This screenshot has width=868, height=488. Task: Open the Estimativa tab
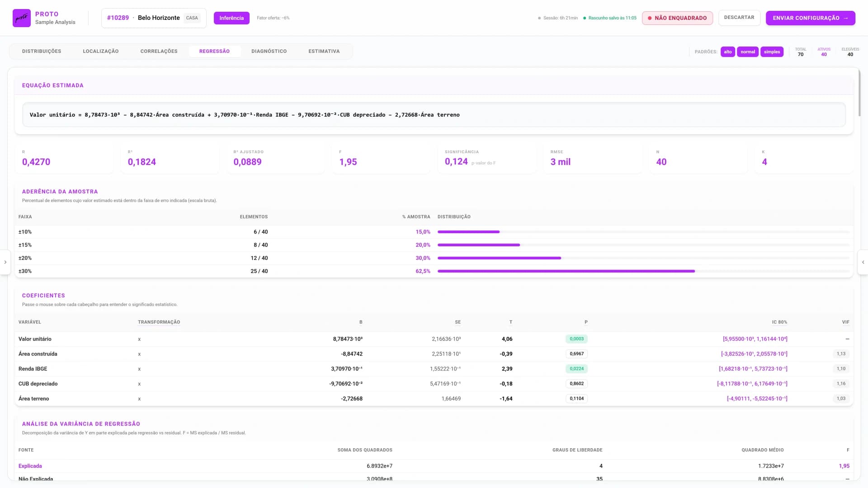[x=324, y=52]
